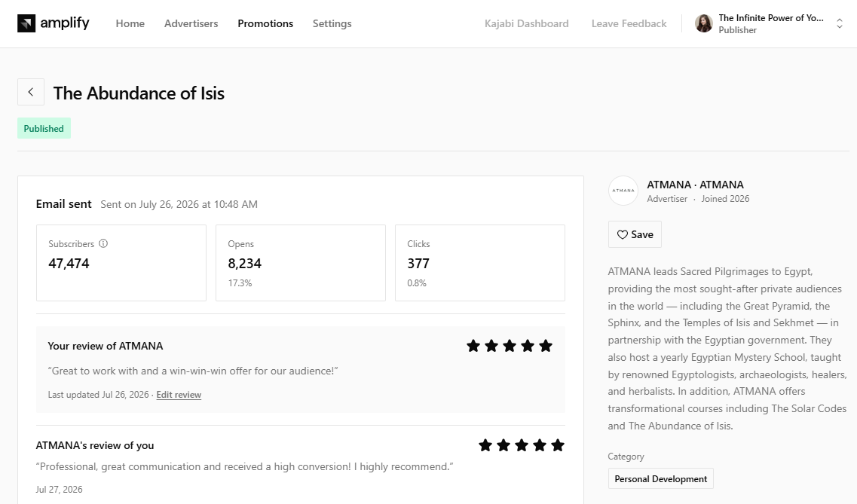Image resolution: width=857 pixels, height=504 pixels.
Task: Click the stars in ATMANA's review of you
Action: (x=522, y=445)
